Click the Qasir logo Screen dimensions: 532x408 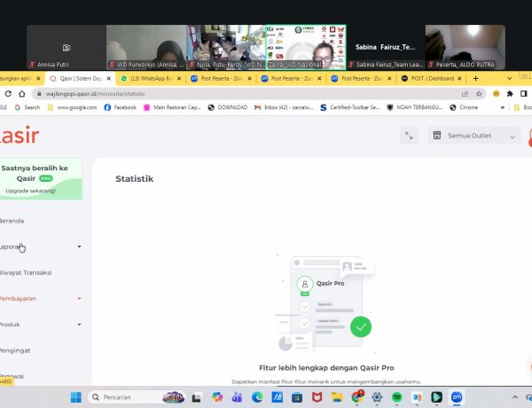tap(19, 136)
